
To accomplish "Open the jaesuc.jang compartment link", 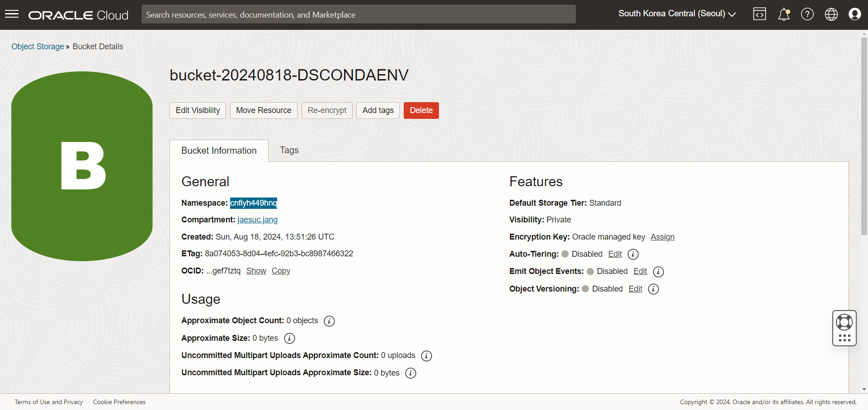I will 257,220.
